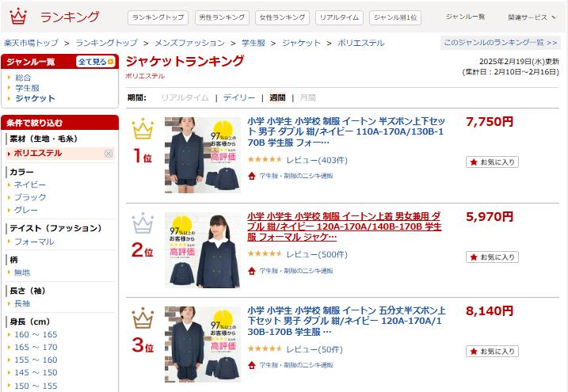The width and height of the screenshot is (568, 392).
Task: Favorite the 8,140円 item with star button
Action: (492, 351)
